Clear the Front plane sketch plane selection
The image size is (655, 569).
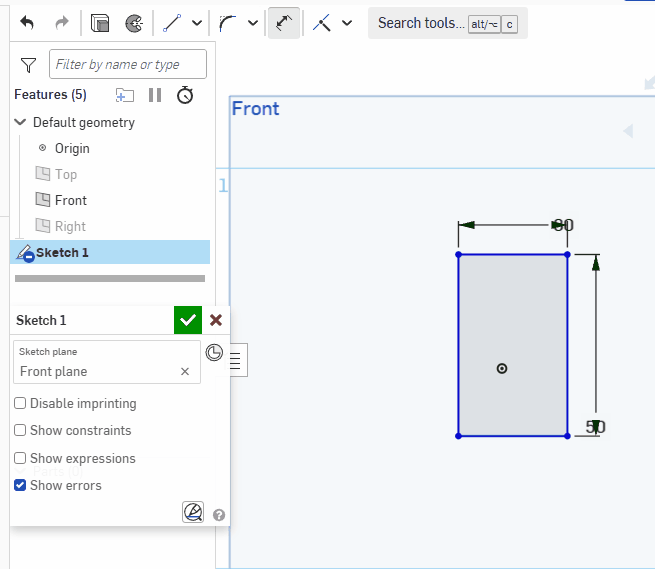tap(185, 371)
